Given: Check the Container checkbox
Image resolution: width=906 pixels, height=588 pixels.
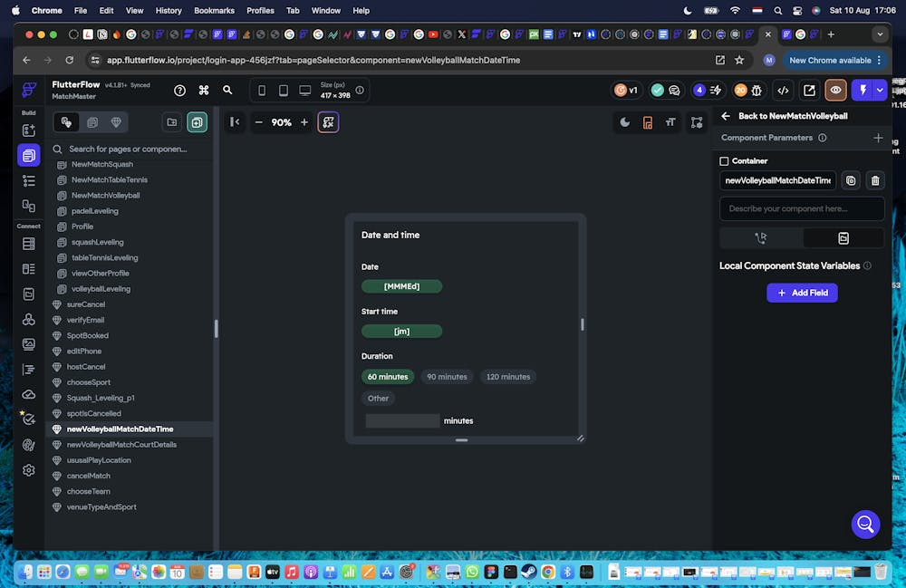Looking at the screenshot, I should tap(724, 161).
